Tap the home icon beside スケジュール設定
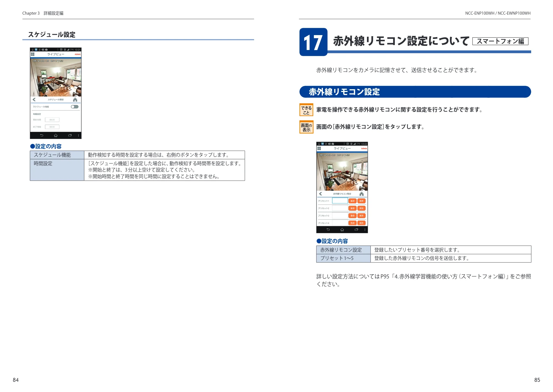Viewport: 553px width, 392px height. (75, 99)
